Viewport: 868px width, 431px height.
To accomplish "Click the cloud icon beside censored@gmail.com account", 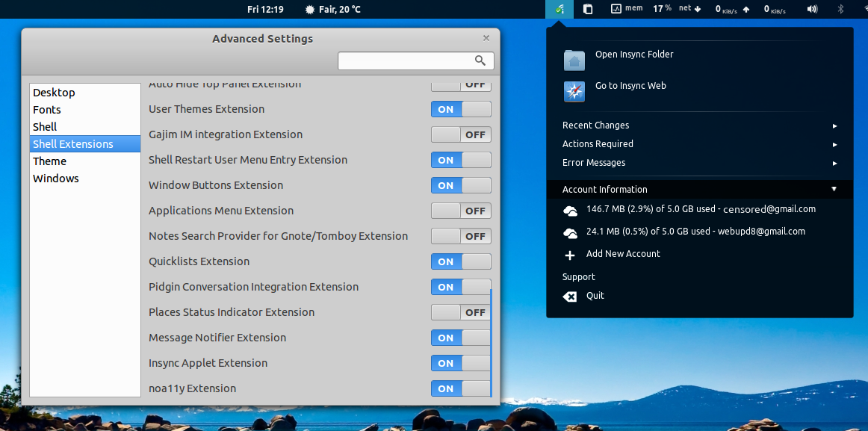I will pos(570,210).
